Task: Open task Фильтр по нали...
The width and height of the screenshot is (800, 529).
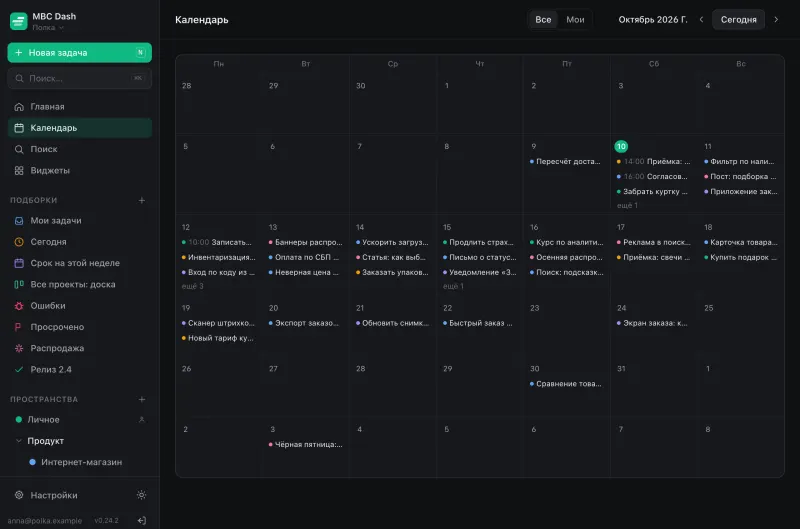Action: coord(741,161)
